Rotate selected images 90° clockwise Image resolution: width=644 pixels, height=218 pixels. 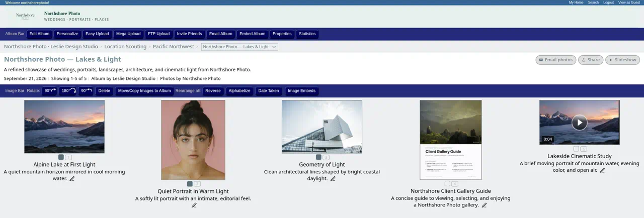(49, 91)
